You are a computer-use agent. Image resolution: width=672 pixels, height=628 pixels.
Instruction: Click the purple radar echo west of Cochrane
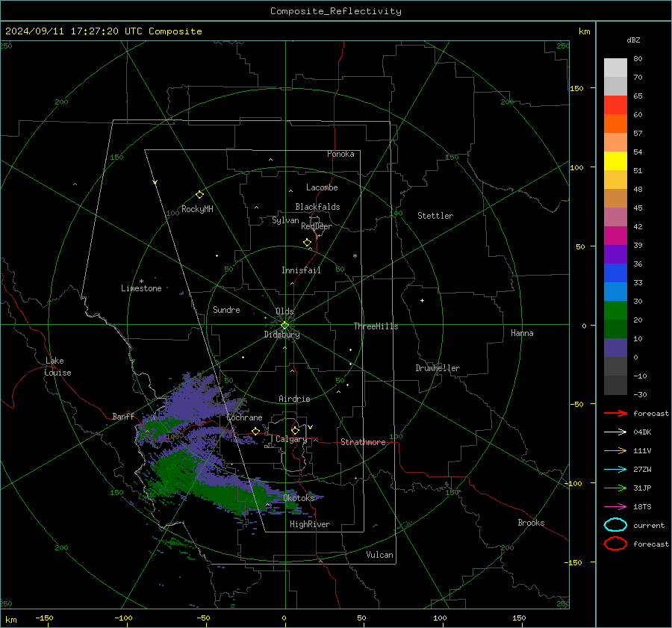193,401
